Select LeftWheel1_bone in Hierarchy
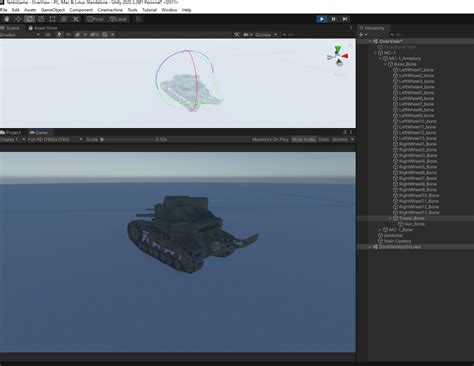 tap(416, 70)
